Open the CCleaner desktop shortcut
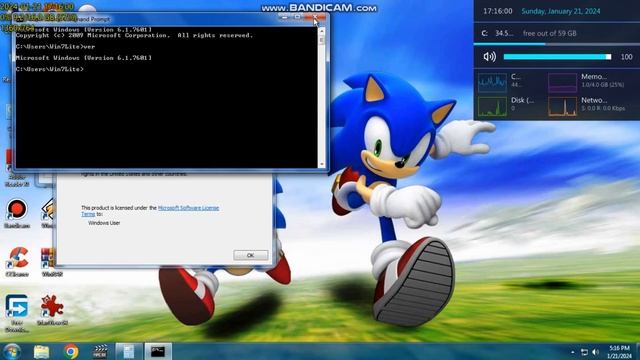Image resolution: width=640 pixels, height=360 pixels. pyautogui.click(x=17, y=262)
